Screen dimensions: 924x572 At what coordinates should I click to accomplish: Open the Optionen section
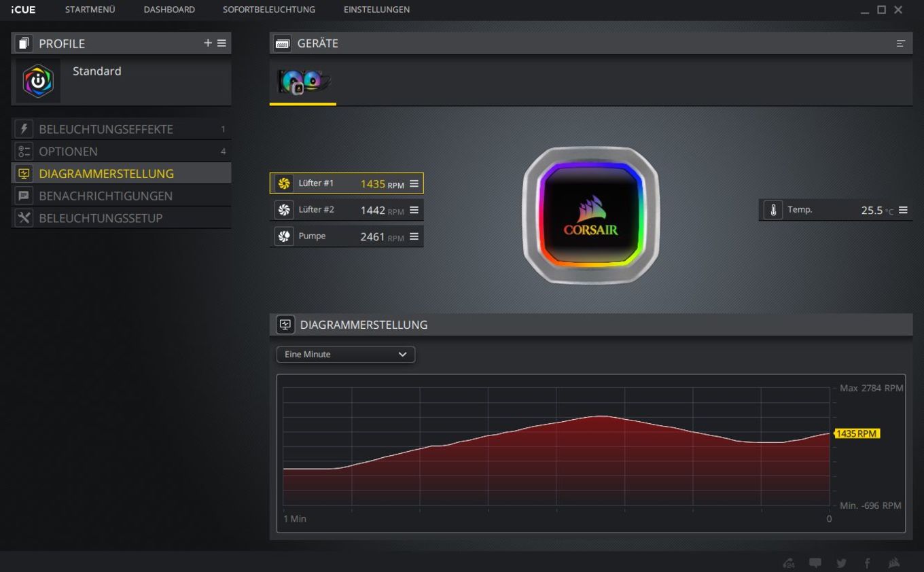point(121,151)
